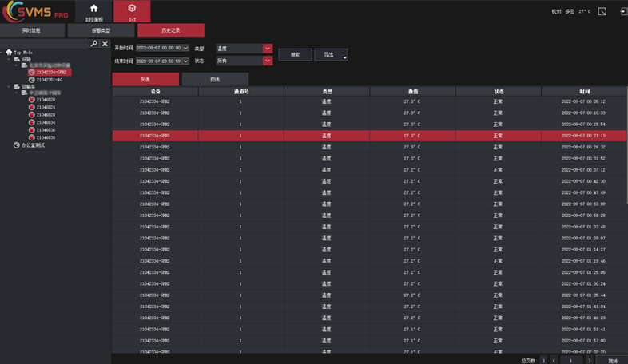Collapse the 运输车 tree group
This screenshot has height=364, width=628.
[11, 86]
